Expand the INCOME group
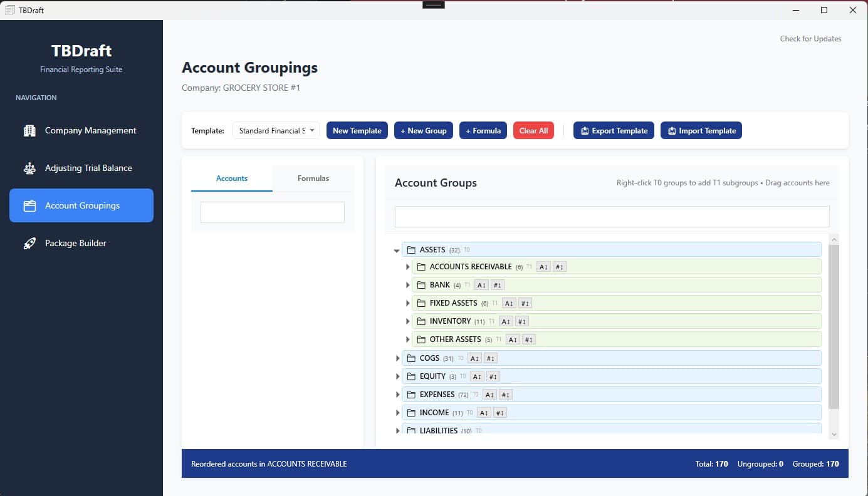This screenshot has width=868, height=496. pyautogui.click(x=397, y=413)
